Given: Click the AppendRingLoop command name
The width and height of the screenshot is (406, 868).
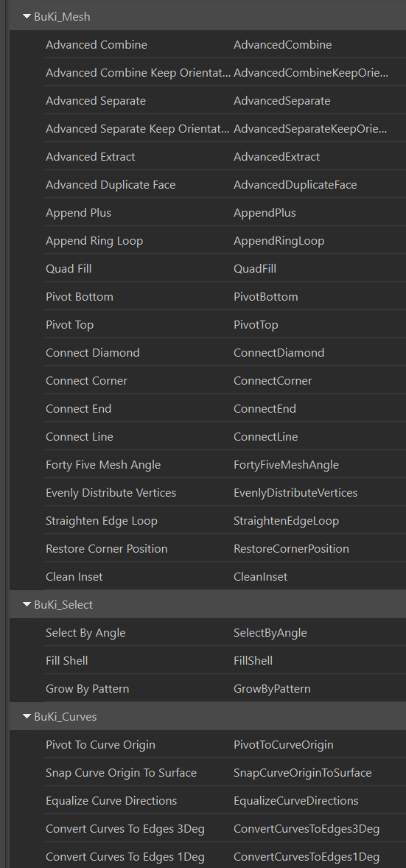Looking at the screenshot, I should [279, 241].
